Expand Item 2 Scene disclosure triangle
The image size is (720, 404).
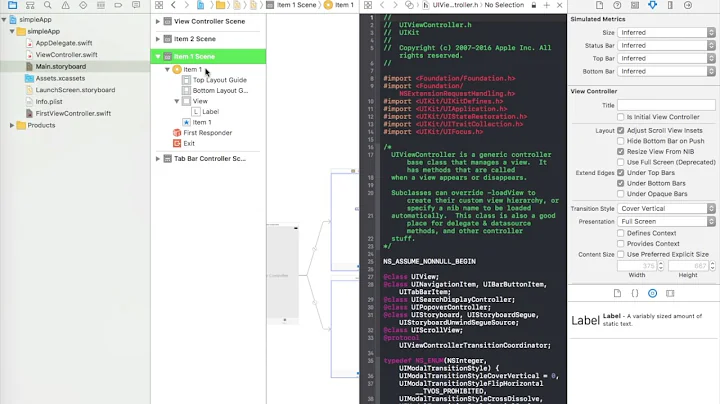(158, 39)
